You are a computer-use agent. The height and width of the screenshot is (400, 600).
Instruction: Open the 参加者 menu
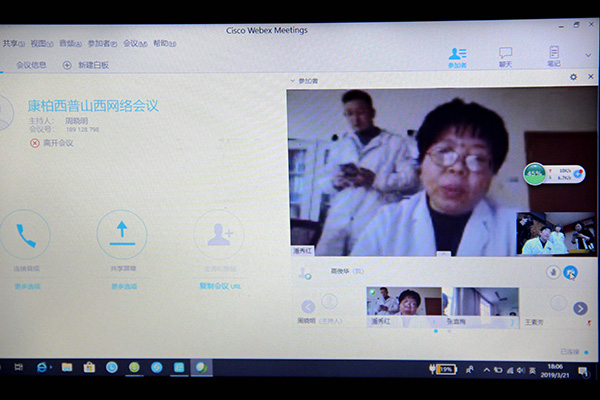tap(101, 43)
